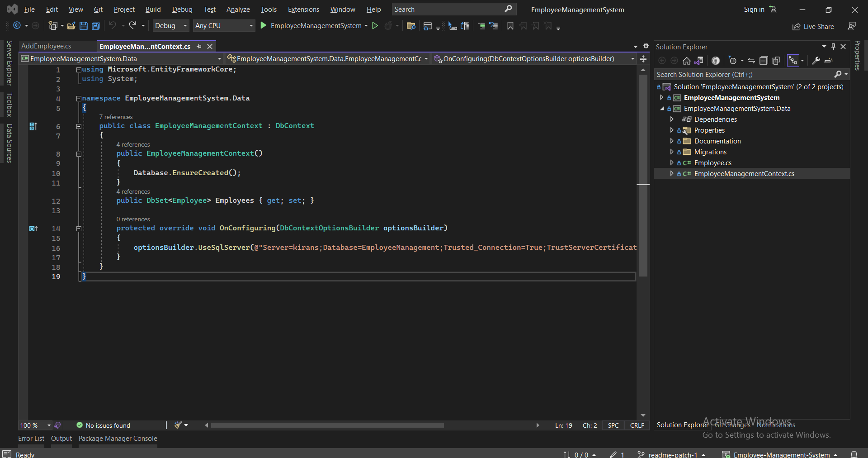This screenshot has height=458, width=868.
Task: Click the top Search box in the title bar
Action: (x=453, y=10)
